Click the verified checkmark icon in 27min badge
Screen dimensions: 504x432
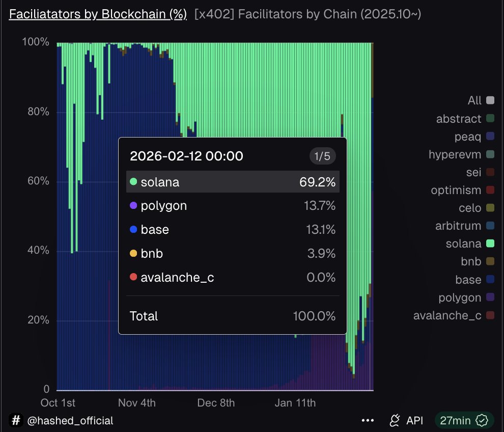(x=482, y=420)
